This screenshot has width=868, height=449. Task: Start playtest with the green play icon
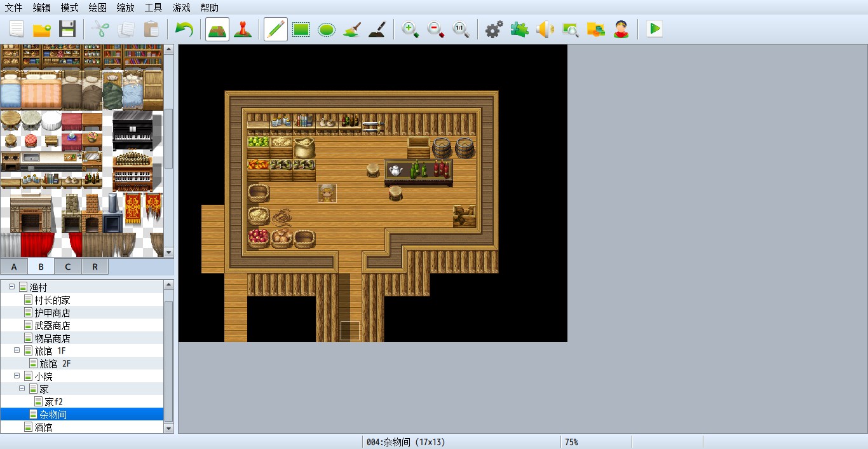tap(654, 29)
